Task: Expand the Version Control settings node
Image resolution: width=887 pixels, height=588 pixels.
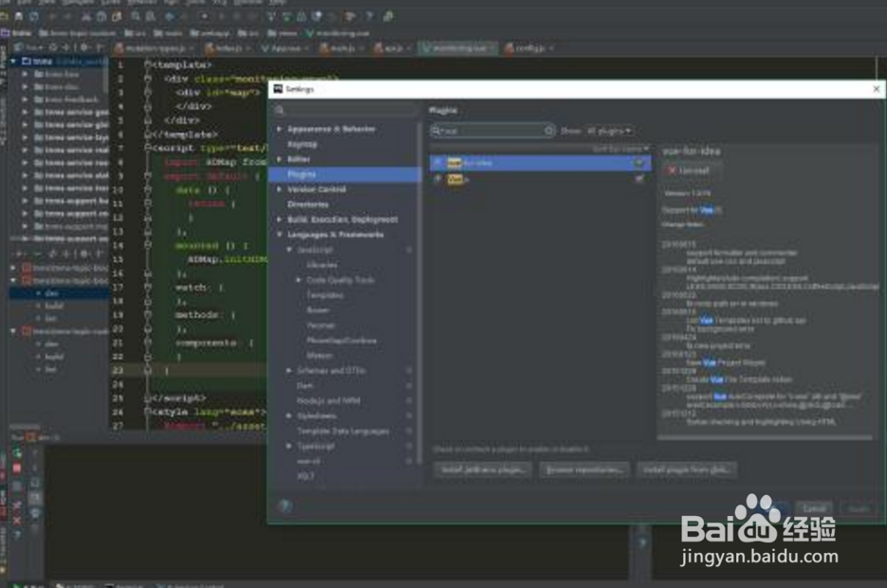Action: click(280, 190)
